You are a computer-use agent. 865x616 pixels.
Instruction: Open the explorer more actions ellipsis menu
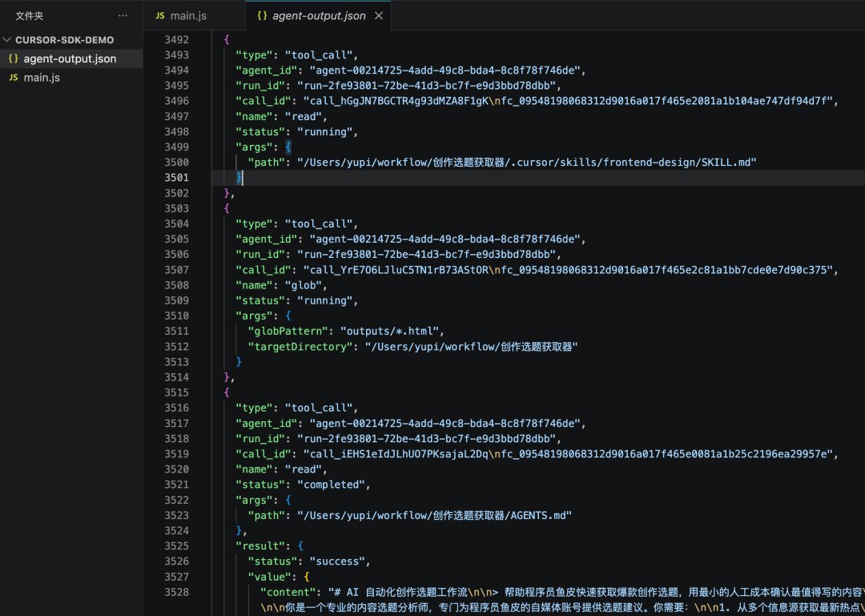[123, 16]
